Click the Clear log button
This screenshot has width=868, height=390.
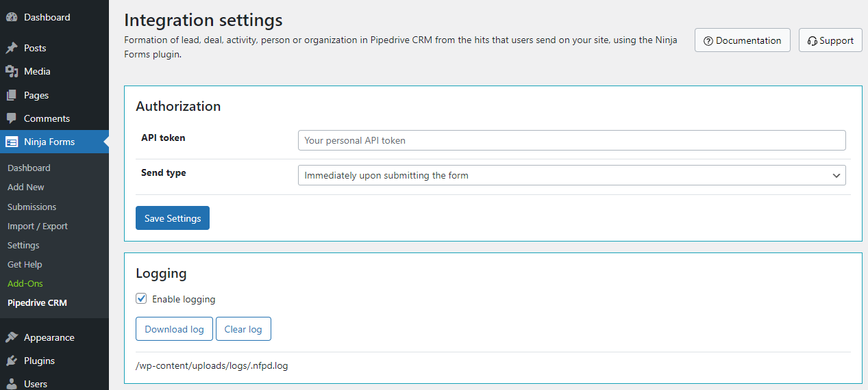click(x=243, y=329)
